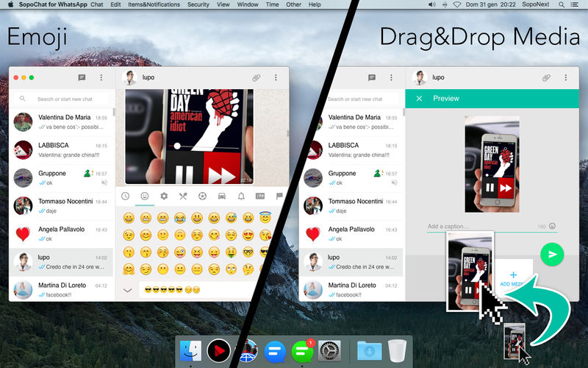Open sidebar three-dot menu in Preview window
This screenshot has width=588, height=368.
click(391, 77)
